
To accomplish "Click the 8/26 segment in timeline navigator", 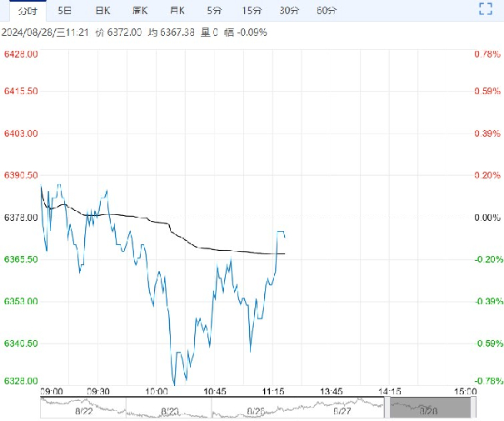I will 256,408.
